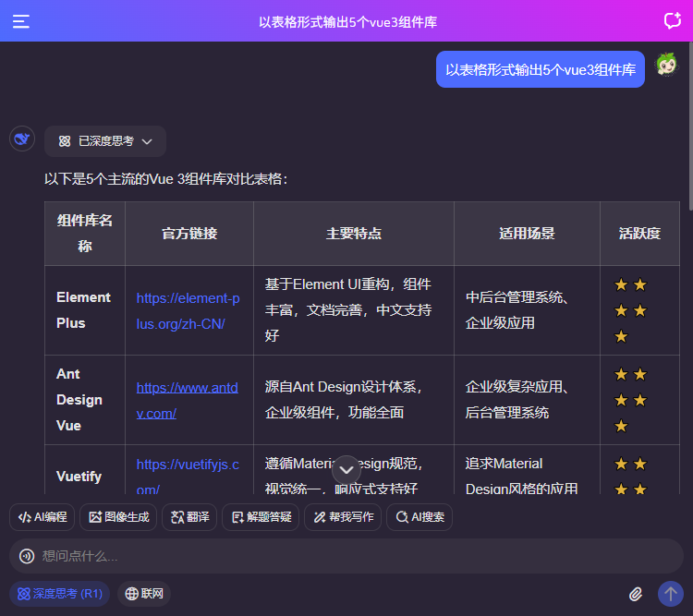Click the user avatar beside the sent message
The image size is (693, 616).
pyautogui.click(x=667, y=65)
